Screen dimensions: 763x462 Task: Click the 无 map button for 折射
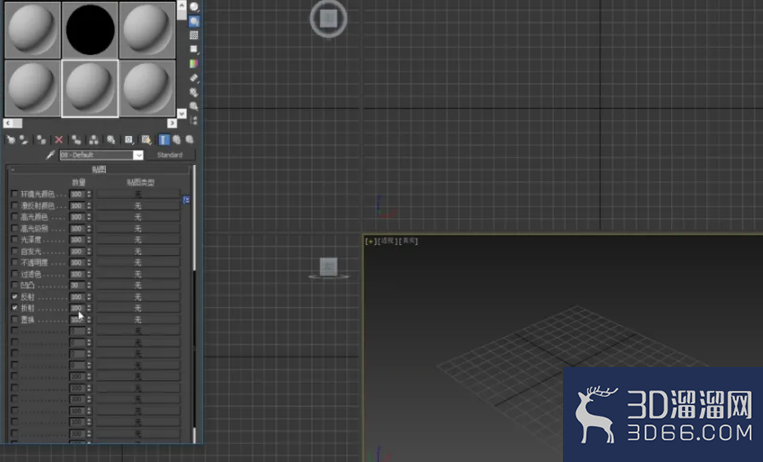point(138,308)
